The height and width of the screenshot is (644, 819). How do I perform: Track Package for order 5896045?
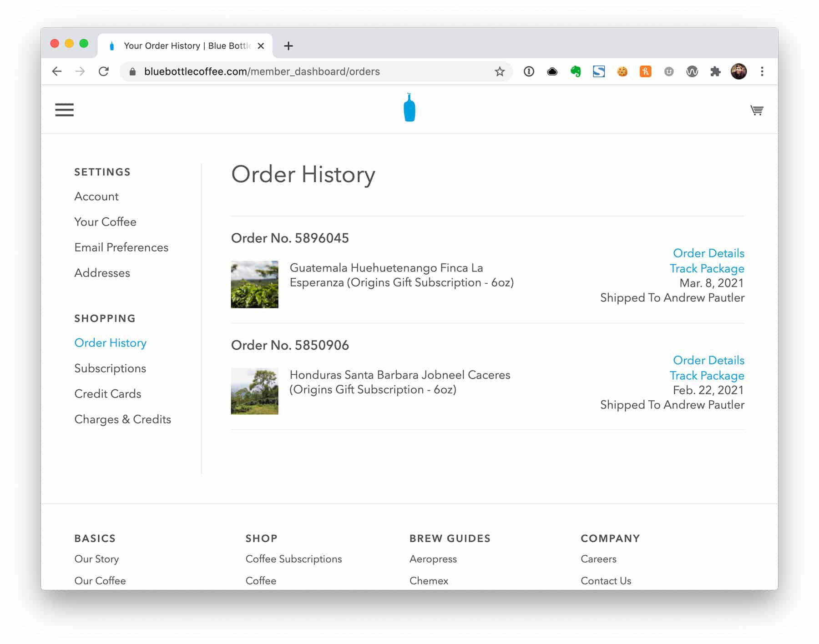coord(707,268)
